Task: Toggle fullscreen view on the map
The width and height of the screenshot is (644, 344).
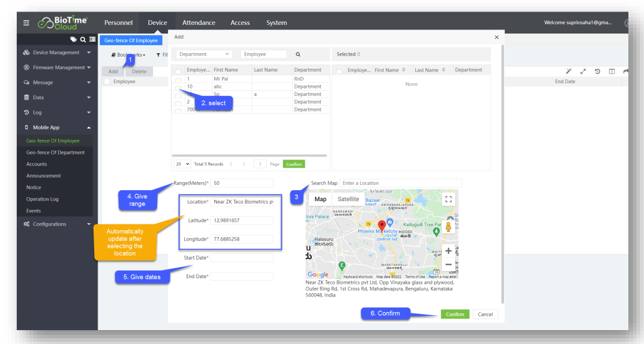Action: 448,199
